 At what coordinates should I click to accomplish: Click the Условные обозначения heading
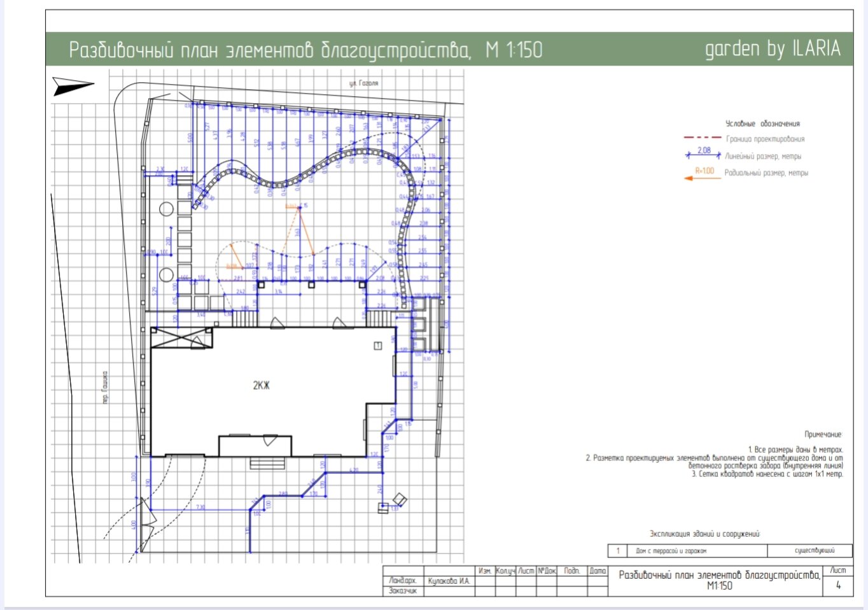[762, 124]
